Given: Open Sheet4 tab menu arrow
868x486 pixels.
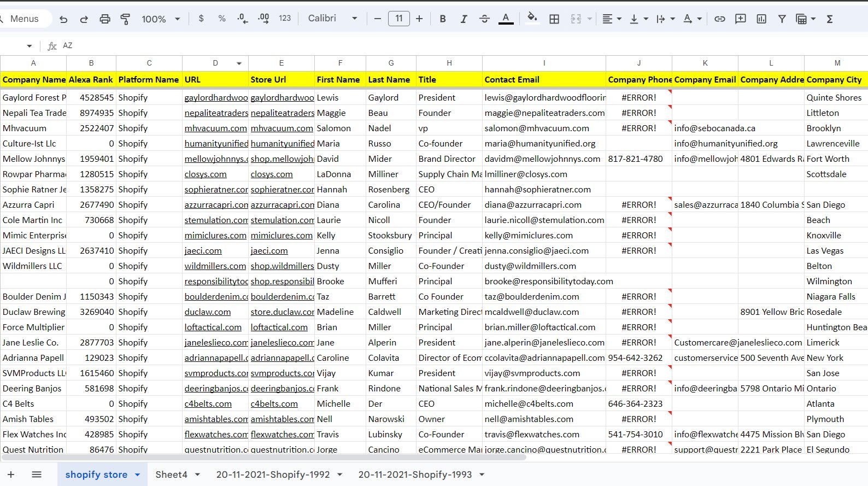Looking at the screenshot, I should pyautogui.click(x=197, y=475).
